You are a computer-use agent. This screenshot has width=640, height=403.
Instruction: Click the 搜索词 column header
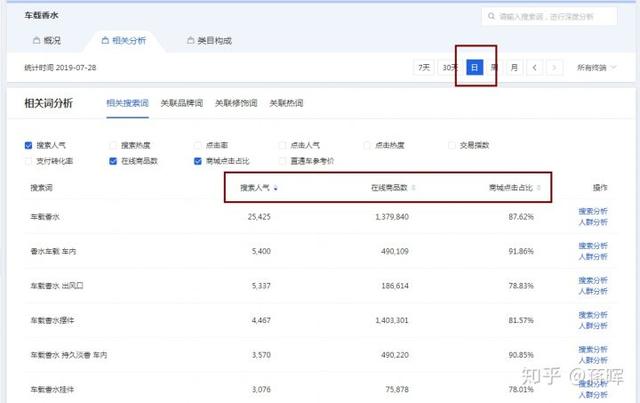41,188
